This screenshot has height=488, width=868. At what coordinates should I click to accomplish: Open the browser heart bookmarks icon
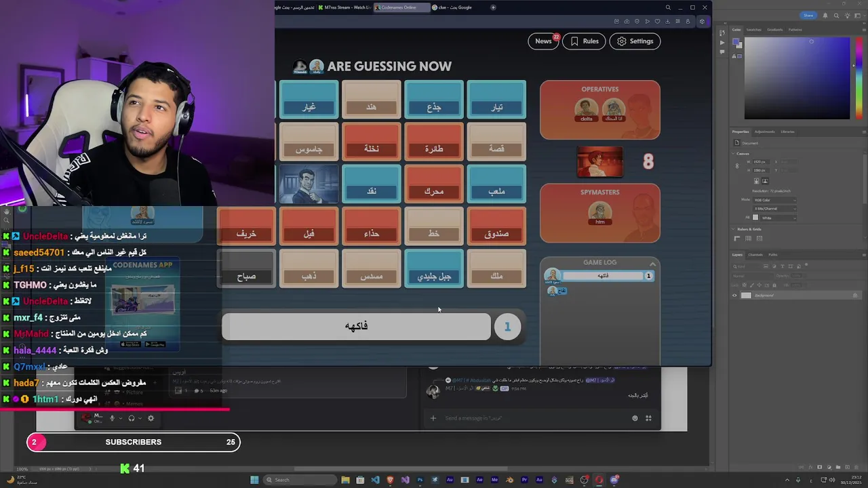[657, 22]
